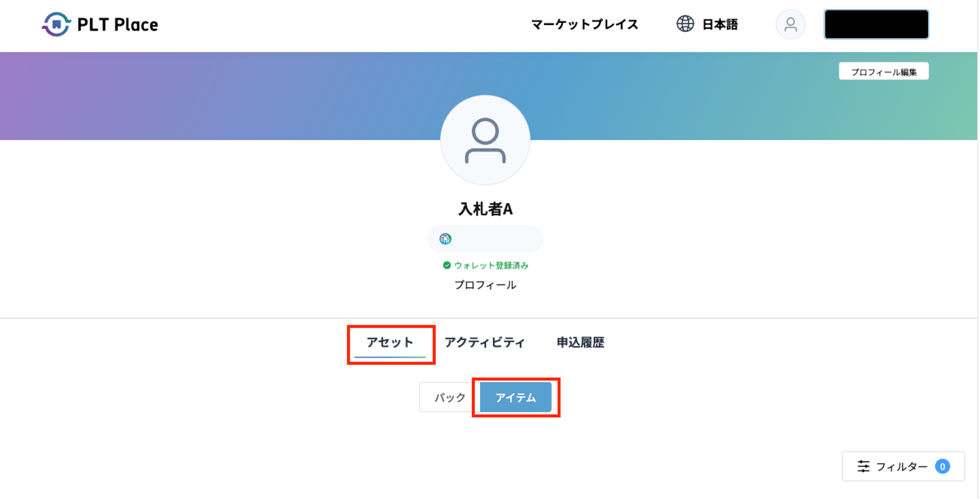This screenshot has height=499, width=980.
Task: Click the PLT Place brand name text
Action: (x=118, y=24)
